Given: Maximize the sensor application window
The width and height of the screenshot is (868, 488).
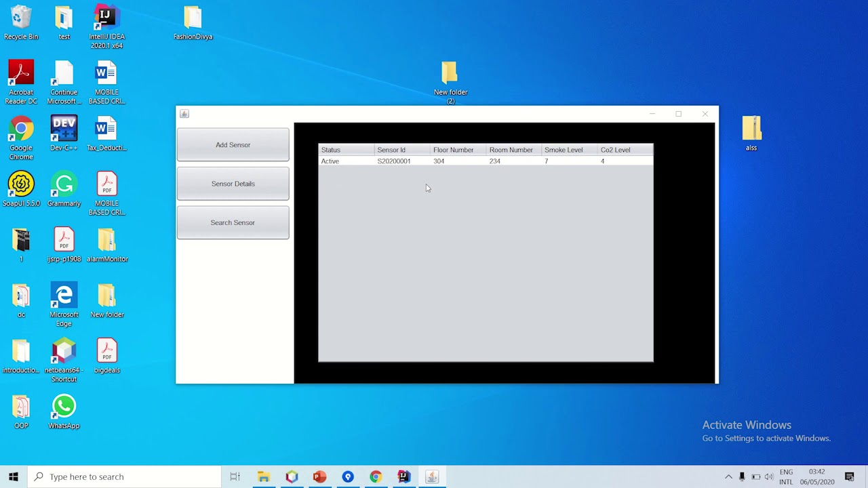Looking at the screenshot, I should (x=678, y=114).
